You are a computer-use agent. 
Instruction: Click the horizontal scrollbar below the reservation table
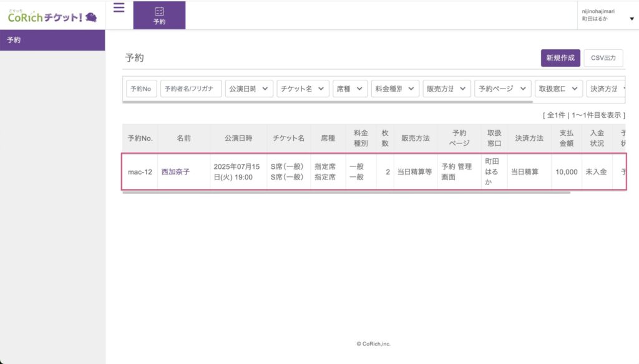click(x=346, y=193)
